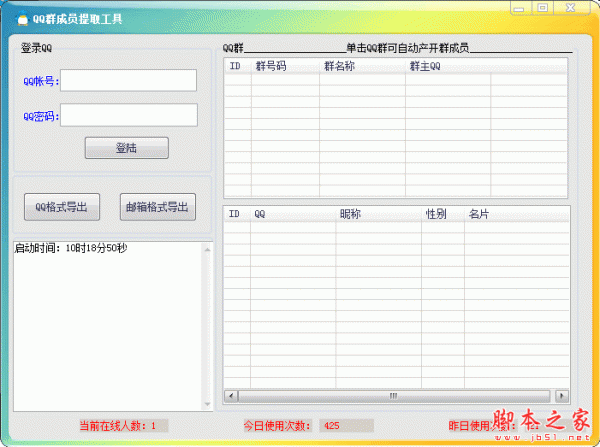Click the QQ帐号 input field
The height and width of the screenshot is (447, 600).
pos(129,80)
